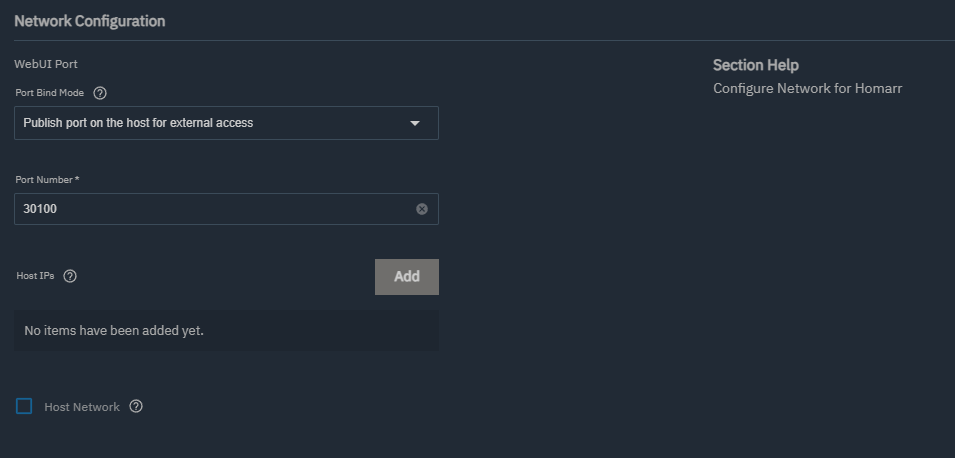Click the Host IPs label

pyautogui.click(x=35, y=276)
